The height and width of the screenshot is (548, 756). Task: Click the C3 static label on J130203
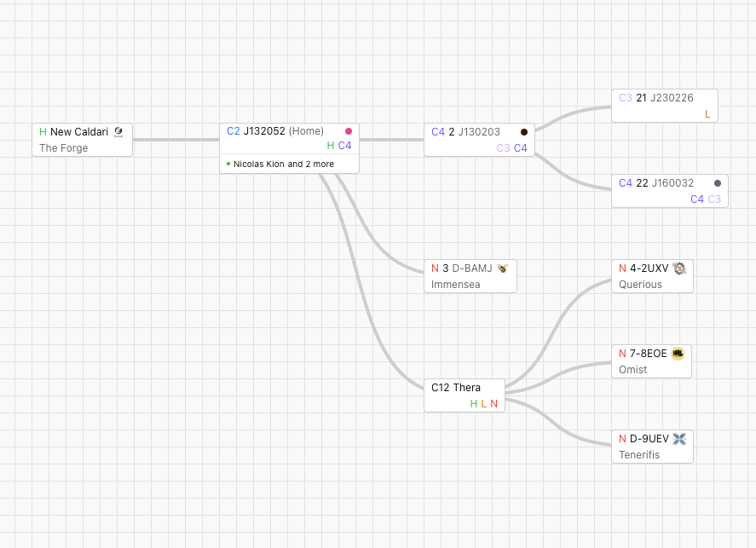click(x=504, y=148)
